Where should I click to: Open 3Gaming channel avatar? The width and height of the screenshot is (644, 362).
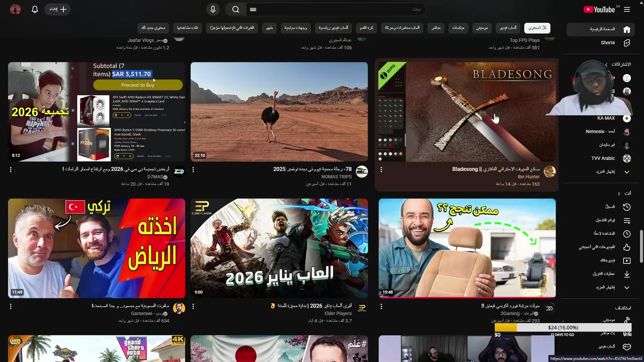click(x=549, y=308)
